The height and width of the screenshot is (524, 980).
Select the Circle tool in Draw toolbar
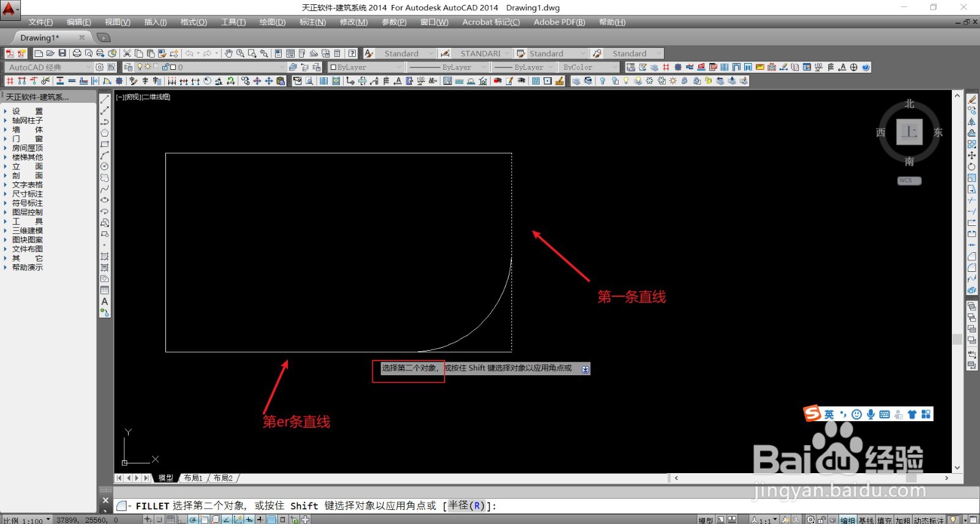coord(105,167)
